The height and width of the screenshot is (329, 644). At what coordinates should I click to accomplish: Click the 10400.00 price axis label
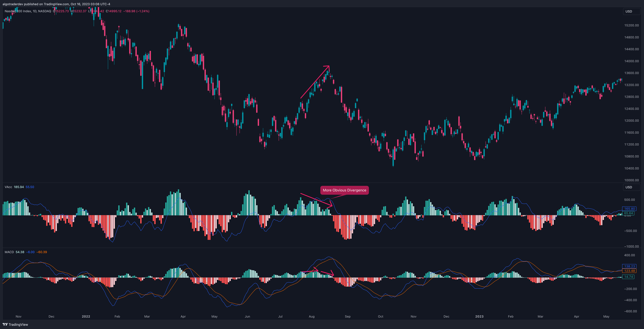tap(631, 169)
